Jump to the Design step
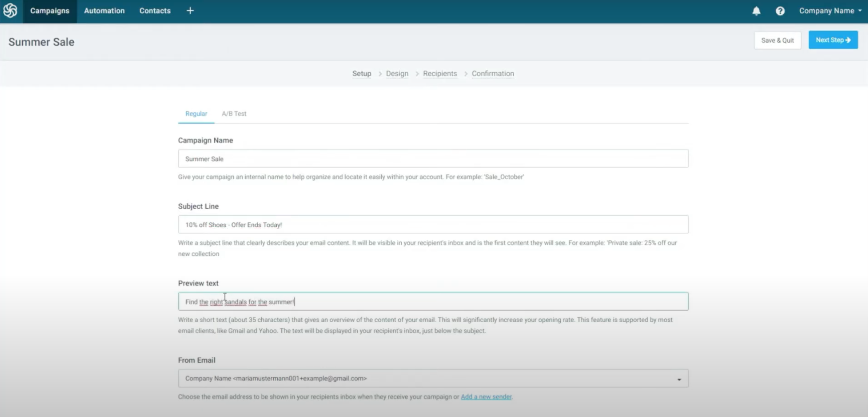The width and height of the screenshot is (868, 417). click(397, 73)
